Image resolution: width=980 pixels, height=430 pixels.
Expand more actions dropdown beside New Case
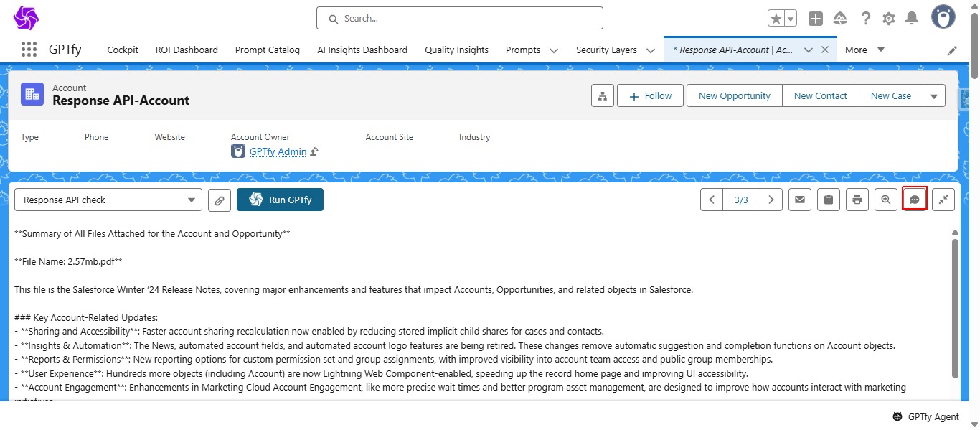(x=933, y=96)
